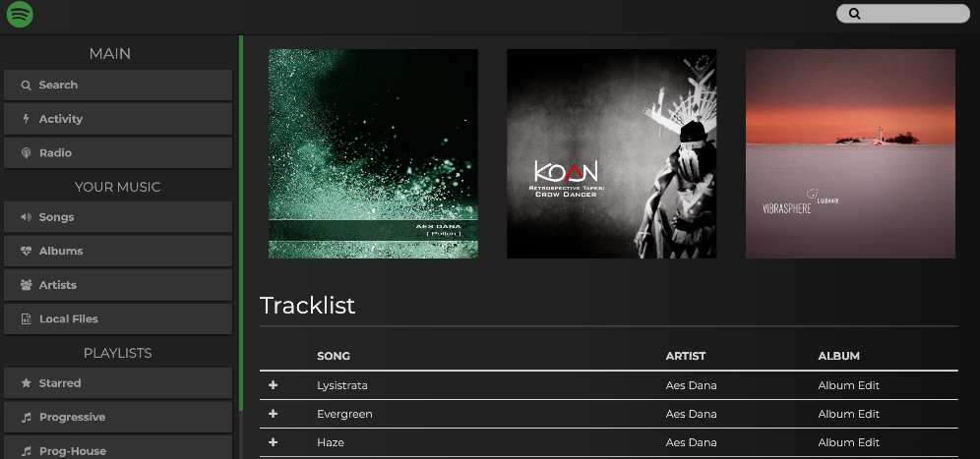This screenshot has height=459, width=980.
Task: Click the file icon beside Local Files
Action: [26, 318]
